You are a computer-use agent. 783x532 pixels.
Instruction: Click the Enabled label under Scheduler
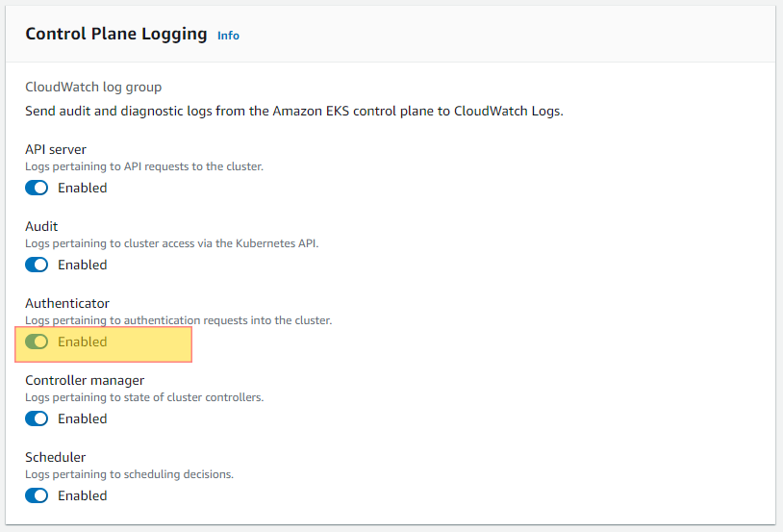click(83, 495)
